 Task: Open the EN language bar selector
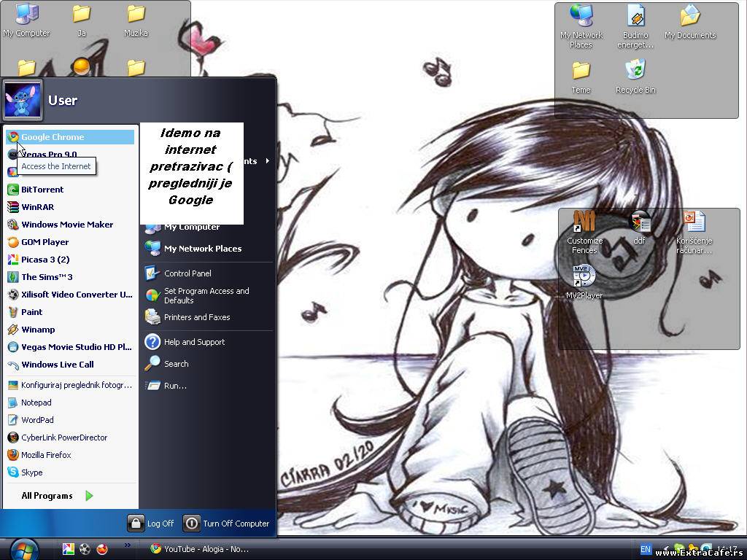point(646,549)
